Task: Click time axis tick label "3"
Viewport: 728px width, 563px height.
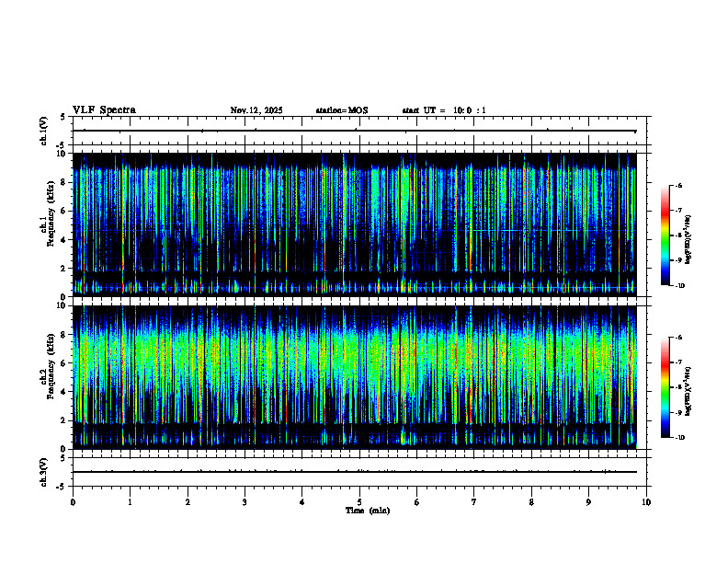Action: tap(245, 502)
